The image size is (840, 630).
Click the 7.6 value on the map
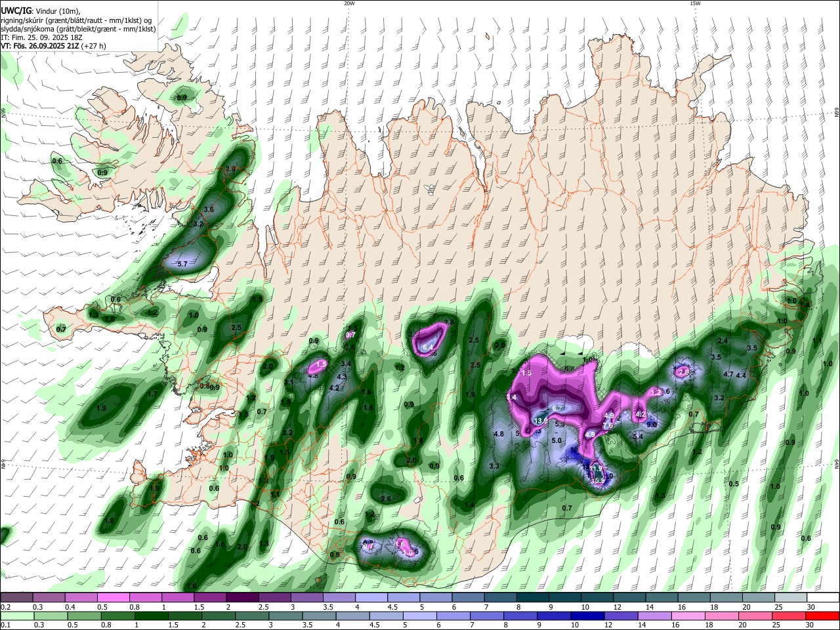(608, 425)
